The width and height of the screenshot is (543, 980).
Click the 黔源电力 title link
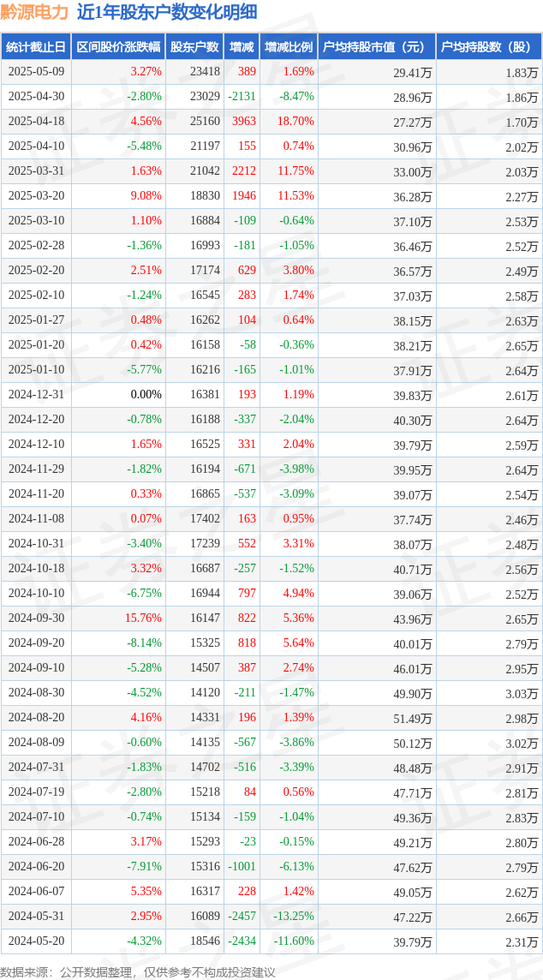pos(35,12)
